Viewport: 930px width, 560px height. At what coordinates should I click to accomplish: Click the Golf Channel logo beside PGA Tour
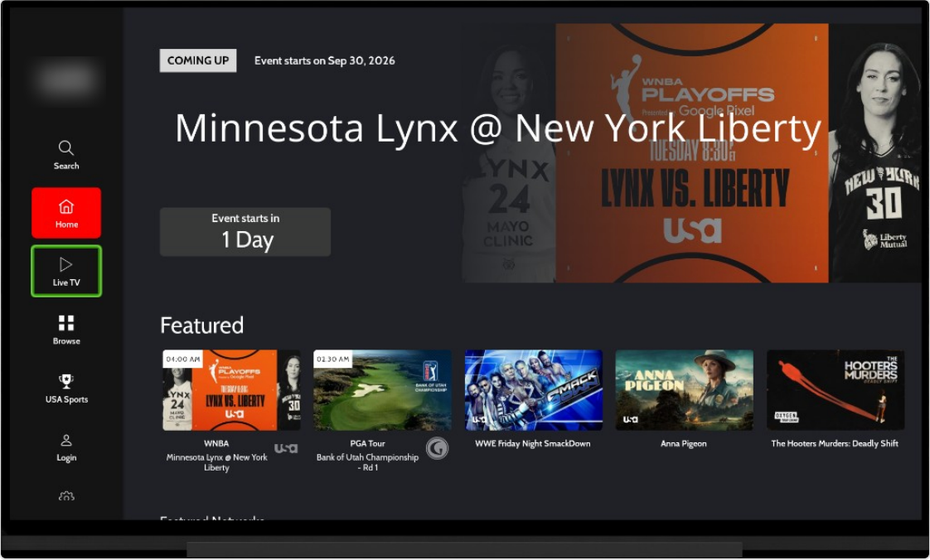437,449
